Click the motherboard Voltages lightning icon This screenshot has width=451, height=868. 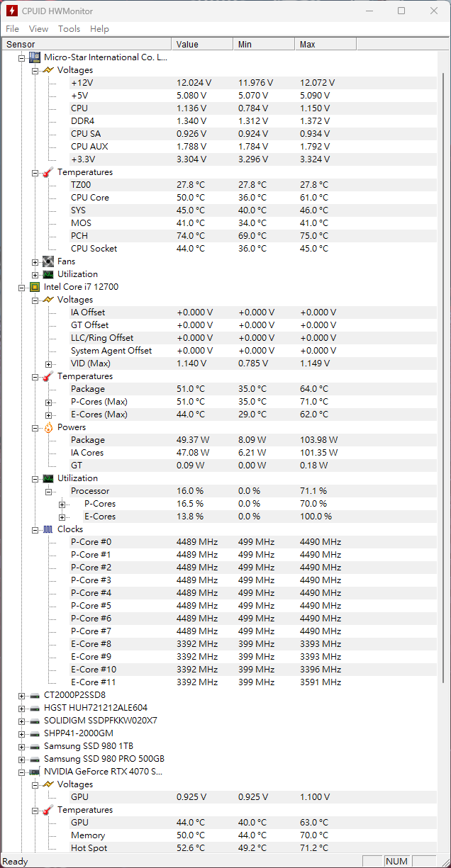[48, 70]
